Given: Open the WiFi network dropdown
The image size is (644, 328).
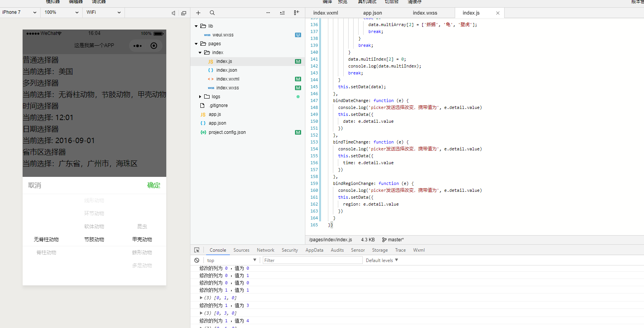Looking at the screenshot, I should pyautogui.click(x=103, y=12).
